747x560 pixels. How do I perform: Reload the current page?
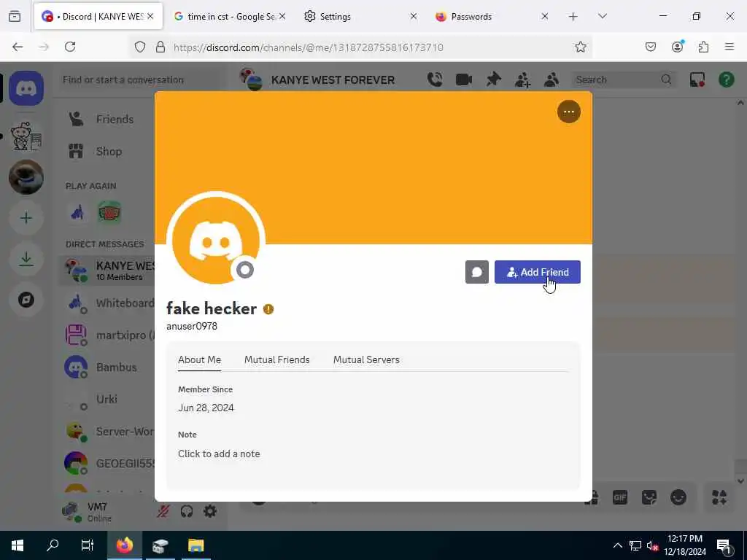click(x=70, y=47)
